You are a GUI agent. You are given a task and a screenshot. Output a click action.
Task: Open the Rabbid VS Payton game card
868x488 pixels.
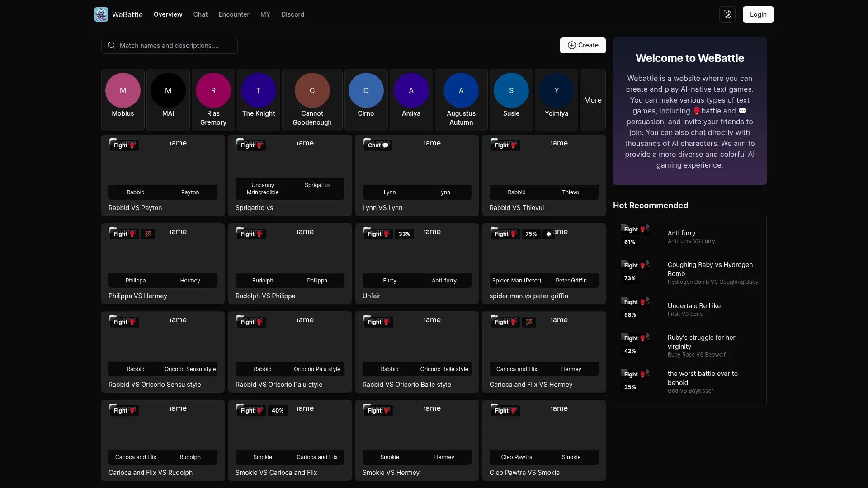pyautogui.click(x=163, y=175)
